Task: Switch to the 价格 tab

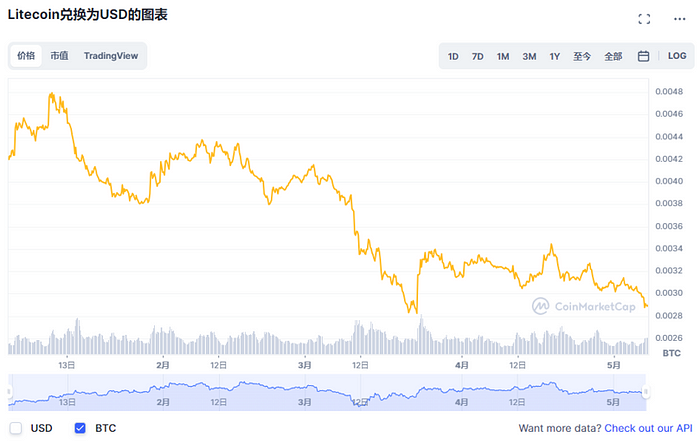Action: 26,56
